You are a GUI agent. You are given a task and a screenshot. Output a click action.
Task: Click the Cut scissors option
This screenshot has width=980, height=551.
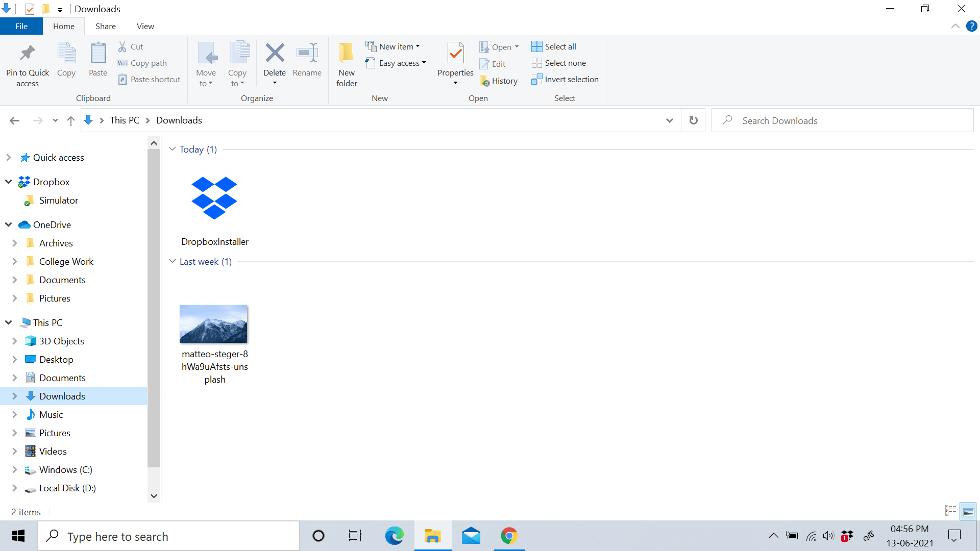(131, 46)
